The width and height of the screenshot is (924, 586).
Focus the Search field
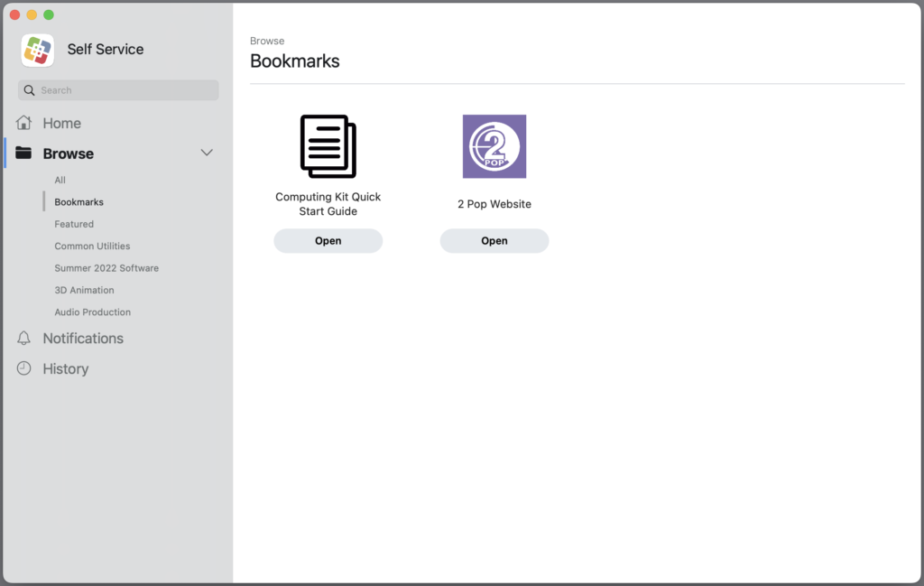(118, 90)
